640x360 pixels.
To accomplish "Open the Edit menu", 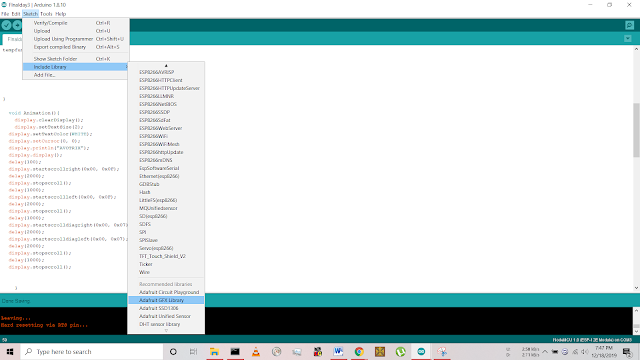I will (x=16, y=14).
